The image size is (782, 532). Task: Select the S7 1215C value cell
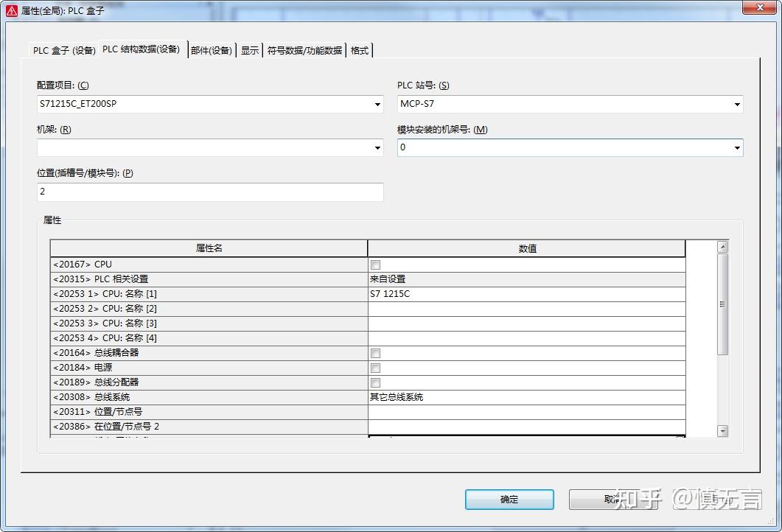527,294
